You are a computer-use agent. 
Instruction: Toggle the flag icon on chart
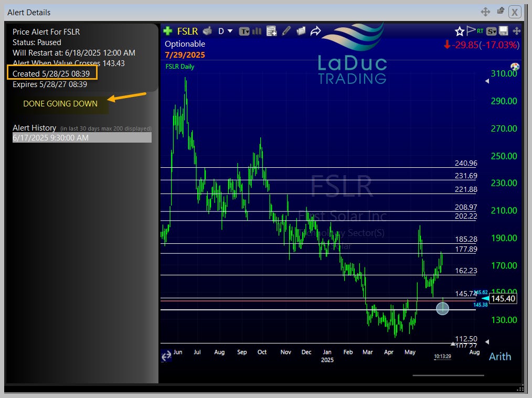[471, 31]
